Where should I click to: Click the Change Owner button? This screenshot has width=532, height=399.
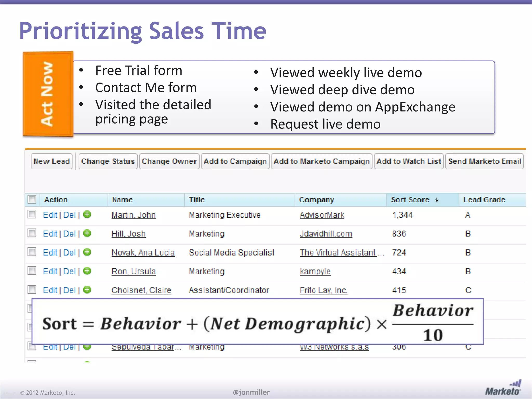(169, 161)
